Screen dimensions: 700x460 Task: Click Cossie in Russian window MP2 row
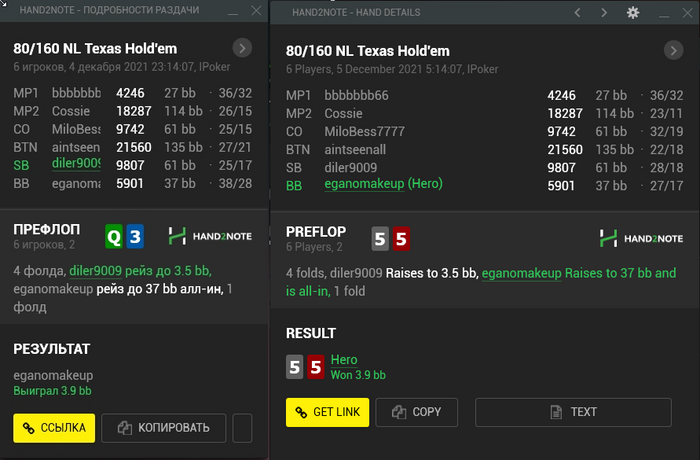[71, 111]
